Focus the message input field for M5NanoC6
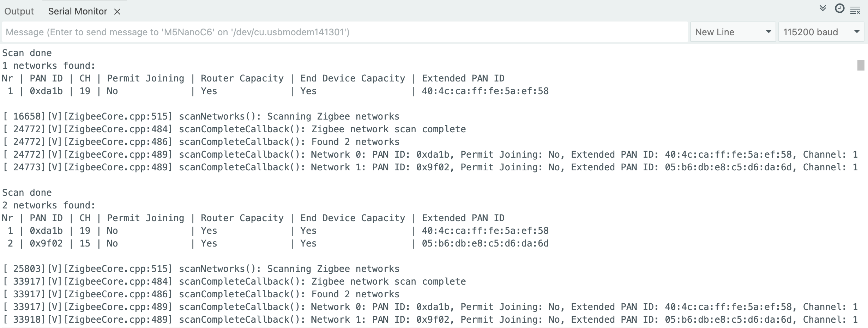This screenshot has width=868, height=328. (x=344, y=32)
